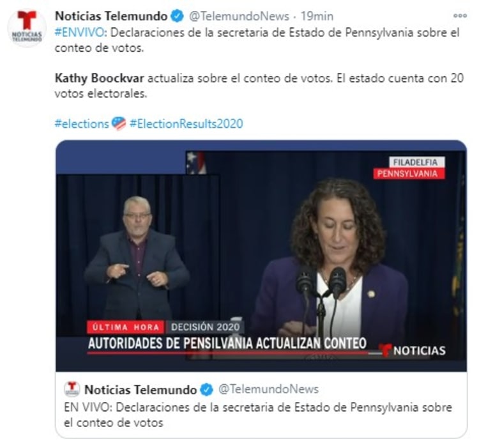Play the Pennsylvania press conference video
The height and width of the screenshot is (448, 479).
pos(261,256)
